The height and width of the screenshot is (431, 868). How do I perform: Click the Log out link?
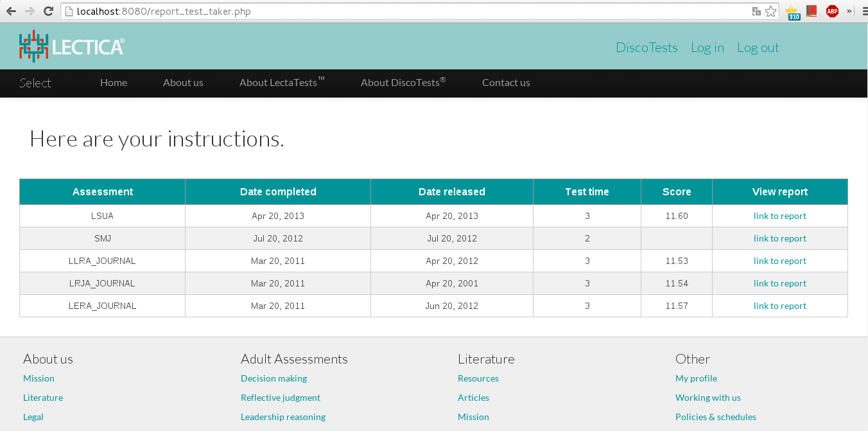point(758,48)
